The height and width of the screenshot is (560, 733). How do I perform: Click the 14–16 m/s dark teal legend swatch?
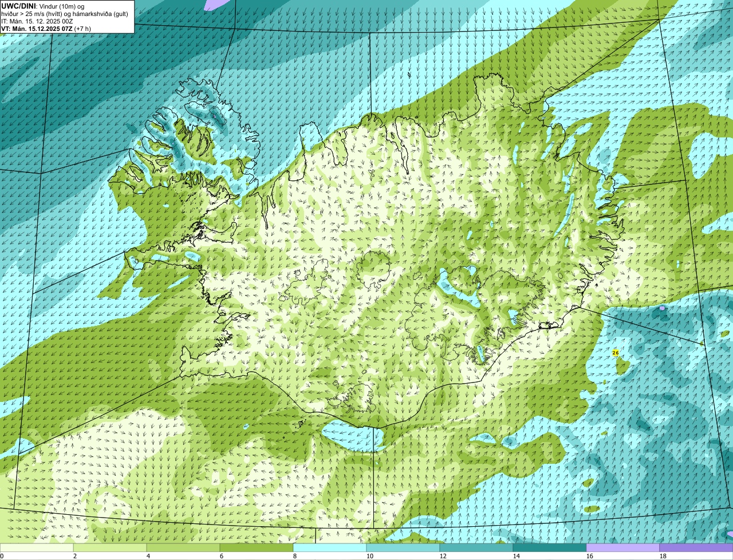550,548
